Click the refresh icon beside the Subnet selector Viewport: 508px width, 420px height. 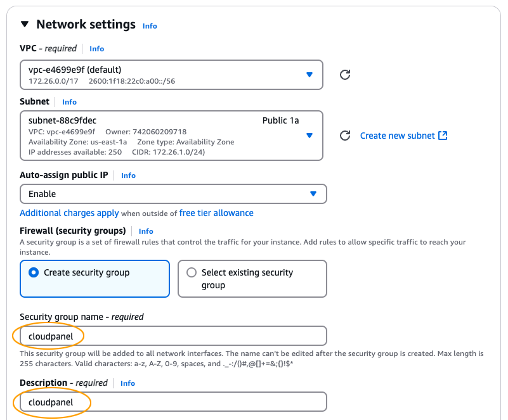click(x=344, y=135)
